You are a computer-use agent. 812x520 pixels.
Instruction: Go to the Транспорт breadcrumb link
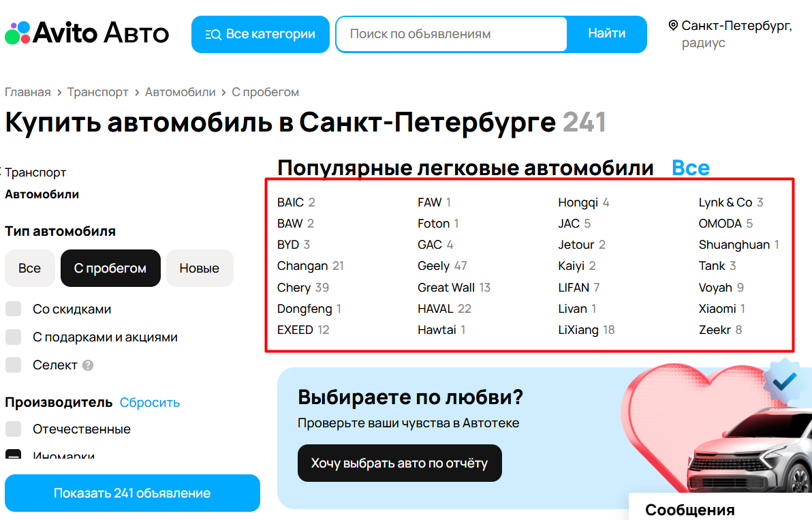(x=98, y=92)
